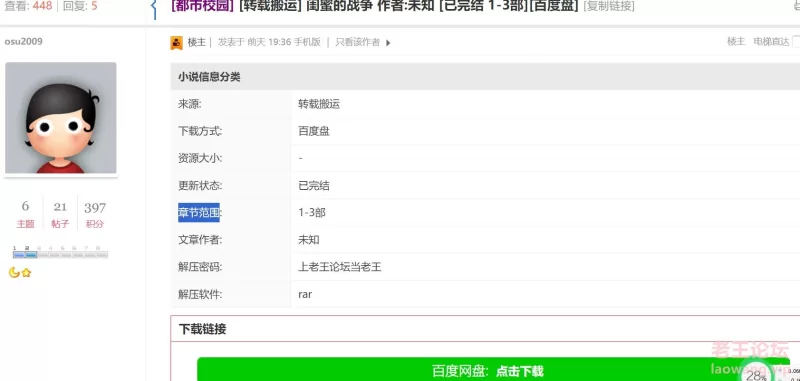Viewport: 800px width, 381px height.
Task: Click the highlighted 章节范围 label
Action: coord(199,213)
